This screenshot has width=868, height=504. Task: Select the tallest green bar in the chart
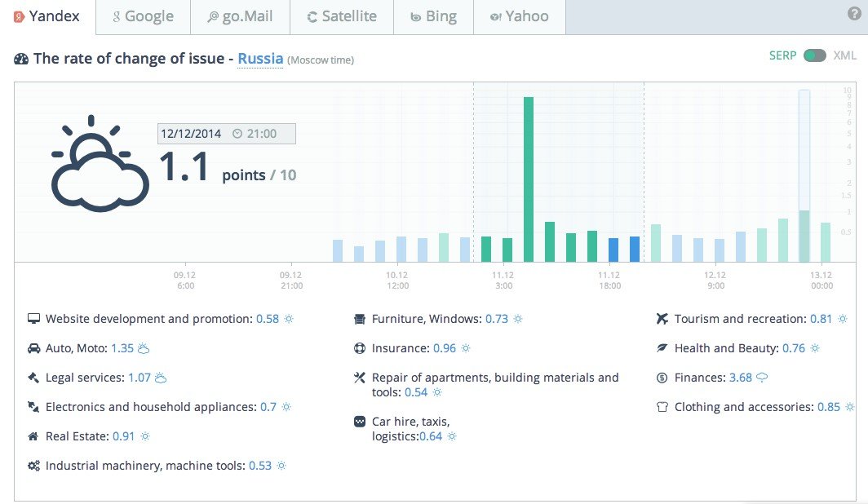click(x=529, y=179)
